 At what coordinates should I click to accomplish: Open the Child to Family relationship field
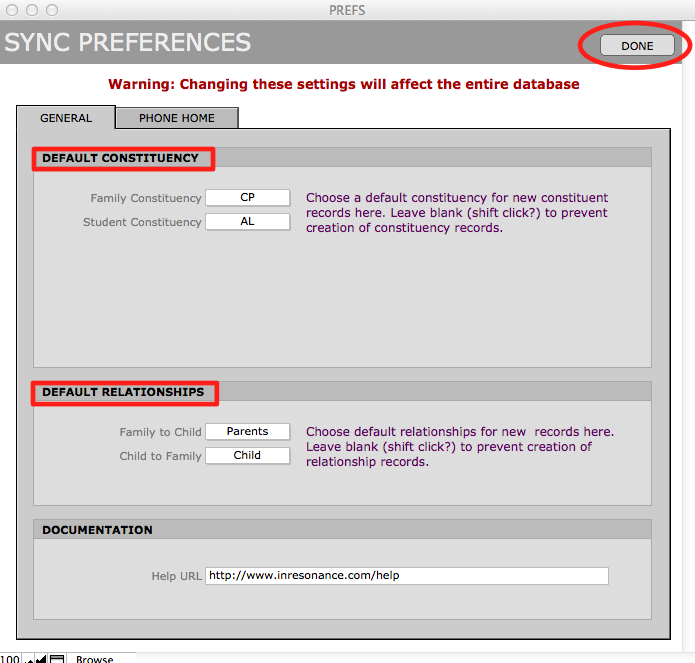247,456
